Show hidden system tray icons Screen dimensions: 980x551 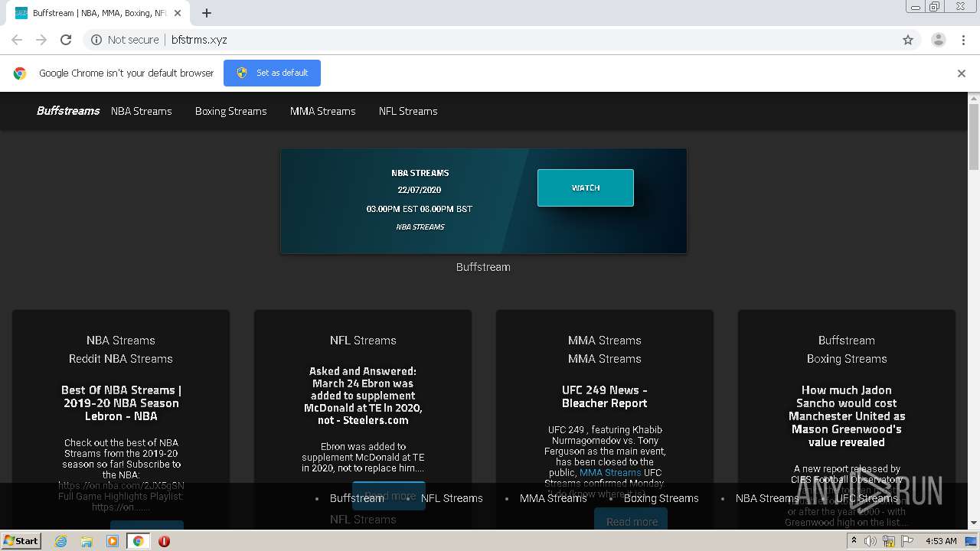click(x=854, y=540)
